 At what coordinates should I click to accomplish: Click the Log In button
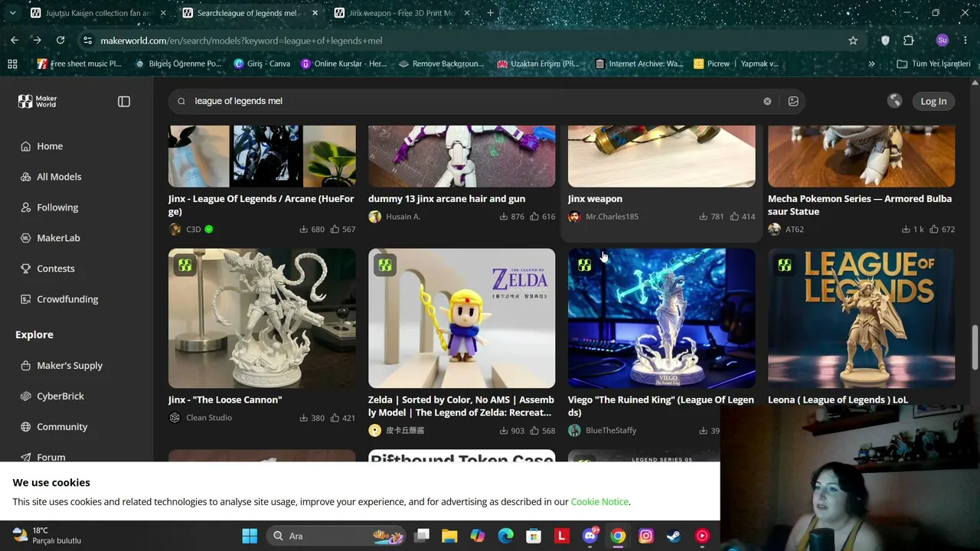pyautogui.click(x=933, y=101)
